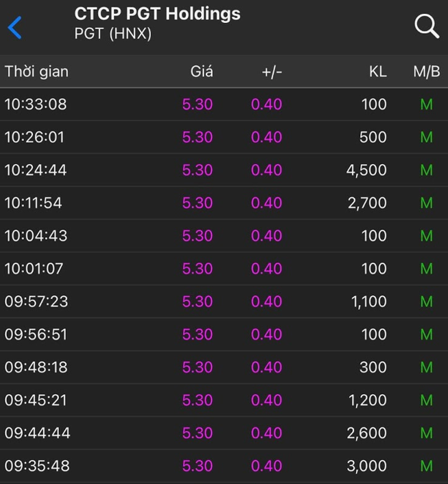This screenshot has width=448, height=484.
Task: Tap the 2,700 volume entry
Action: click(366, 203)
